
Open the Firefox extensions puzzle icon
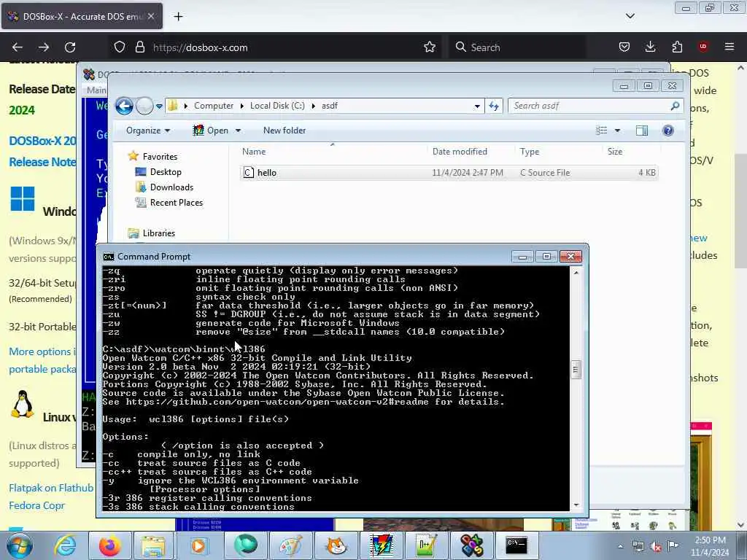(x=677, y=47)
